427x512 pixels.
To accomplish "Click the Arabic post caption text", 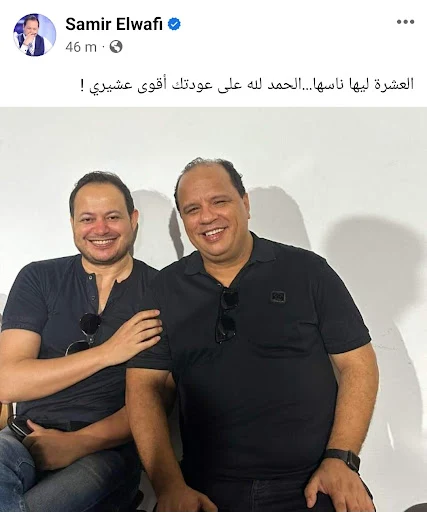I will (247, 84).
